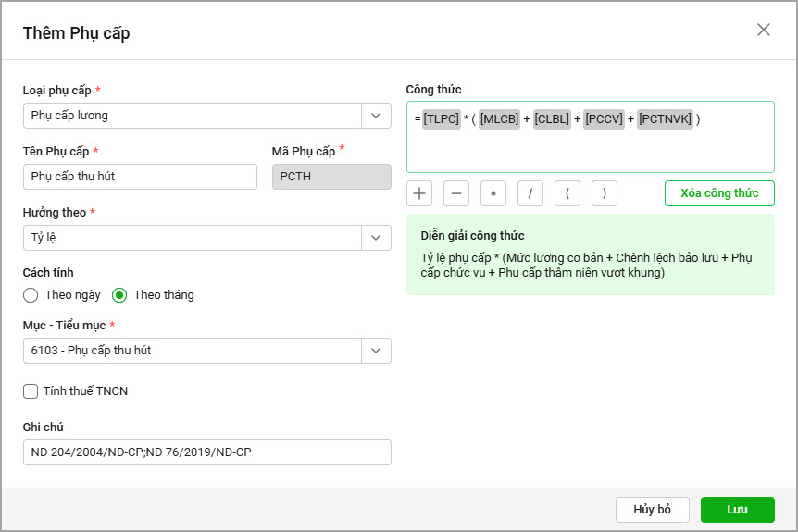The height and width of the screenshot is (532, 798).
Task: Enable the Tính thuế TNCN checkbox
Action: [x=31, y=391]
